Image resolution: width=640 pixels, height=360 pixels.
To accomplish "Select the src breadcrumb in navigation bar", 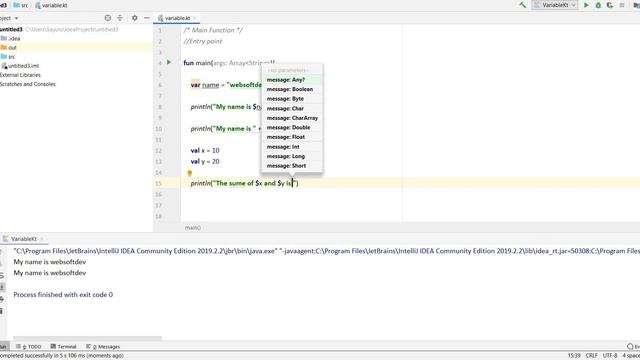I will point(21,5).
